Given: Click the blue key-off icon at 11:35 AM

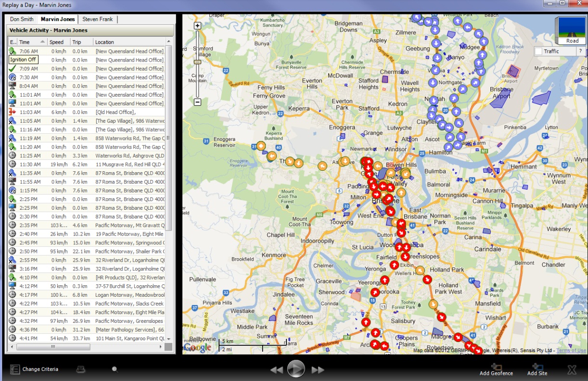Looking at the screenshot, I should 13,173.
